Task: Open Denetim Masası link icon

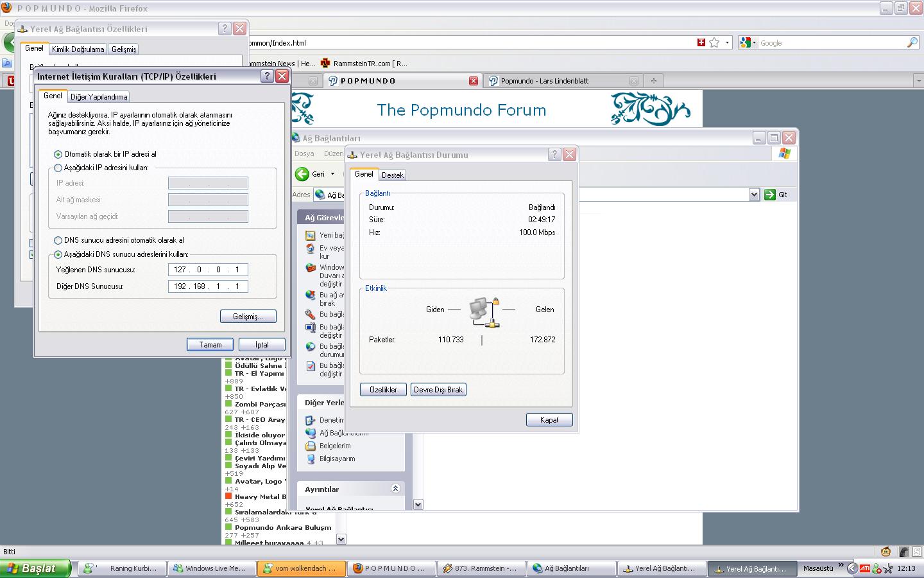Action: click(x=311, y=420)
